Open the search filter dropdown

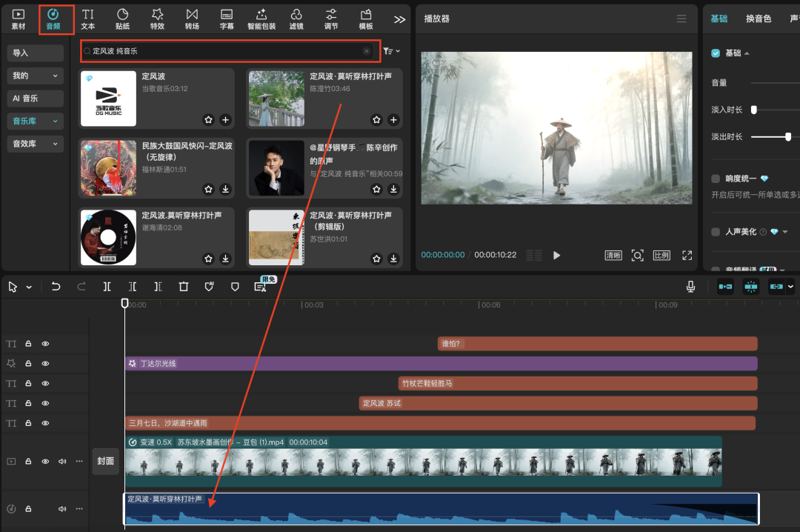pos(391,51)
